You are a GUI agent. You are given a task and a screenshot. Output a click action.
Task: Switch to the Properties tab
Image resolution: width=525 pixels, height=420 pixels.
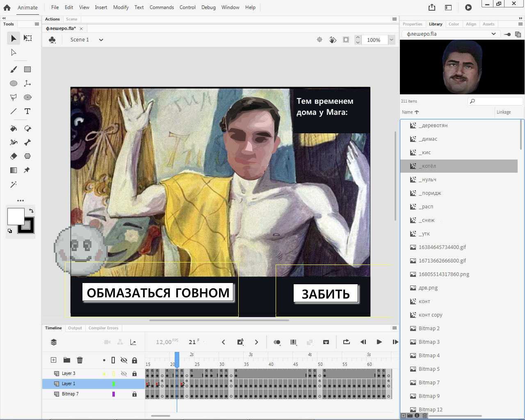412,24
